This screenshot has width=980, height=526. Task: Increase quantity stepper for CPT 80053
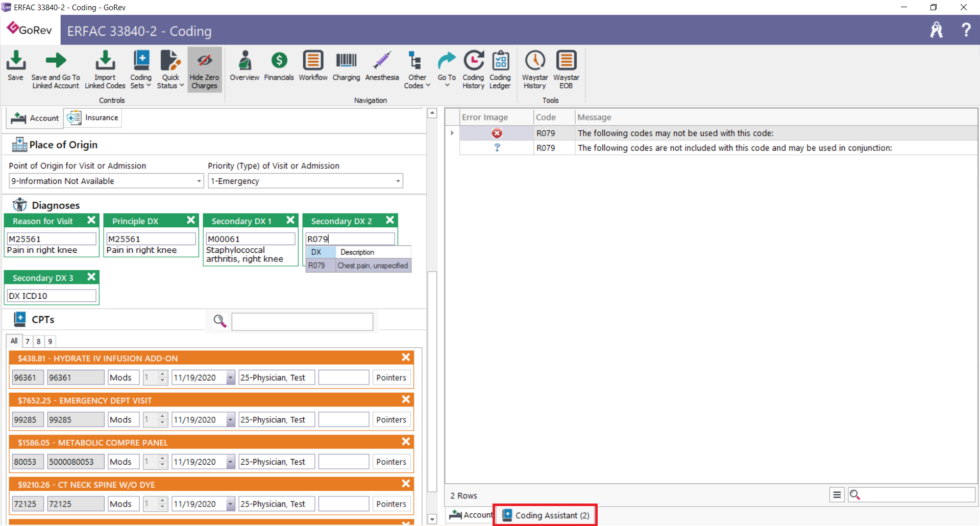click(x=163, y=458)
